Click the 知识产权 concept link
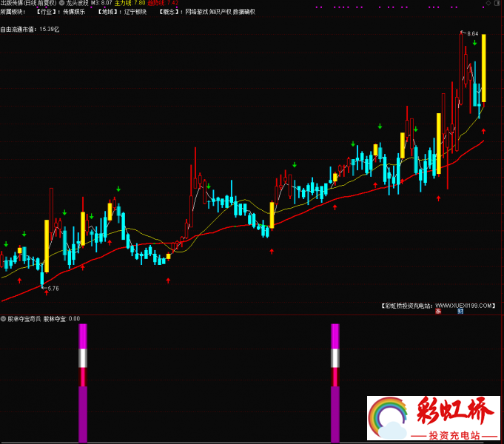The width and height of the screenshot is (504, 444). coord(221,13)
